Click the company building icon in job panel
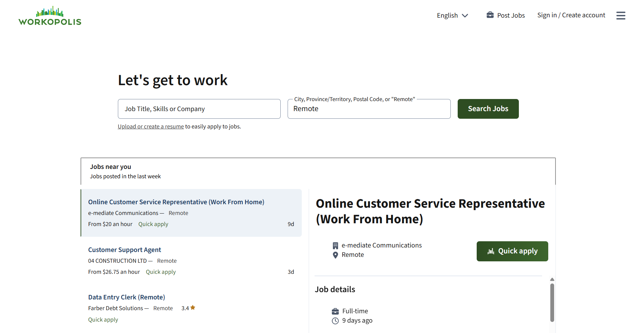644x333 pixels. pyautogui.click(x=335, y=246)
